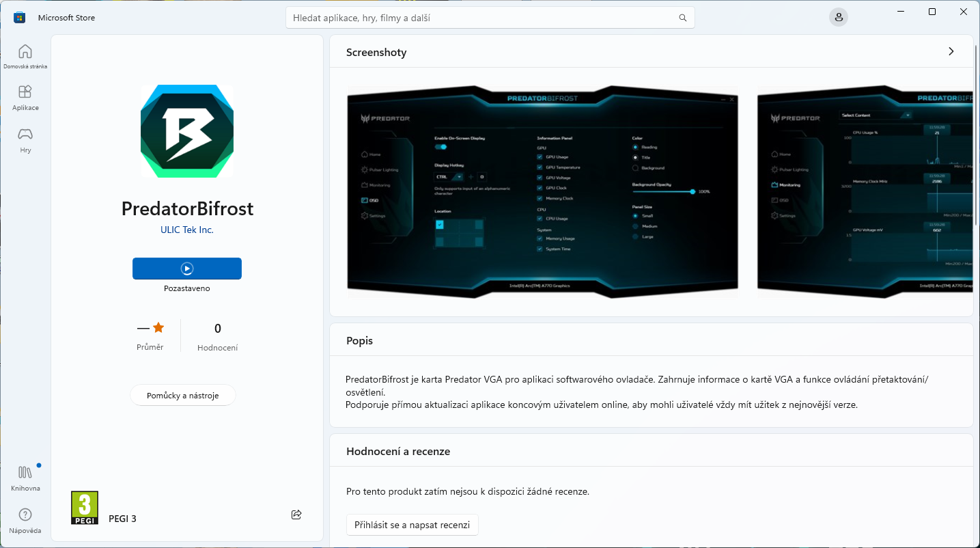Viewport: 980px width, 548px height.
Task: Click the Pomůcky a nástroje button
Action: [x=182, y=395]
